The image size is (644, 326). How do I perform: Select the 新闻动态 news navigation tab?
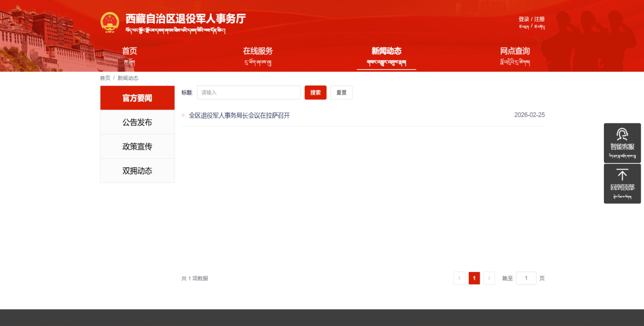(386, 54)
